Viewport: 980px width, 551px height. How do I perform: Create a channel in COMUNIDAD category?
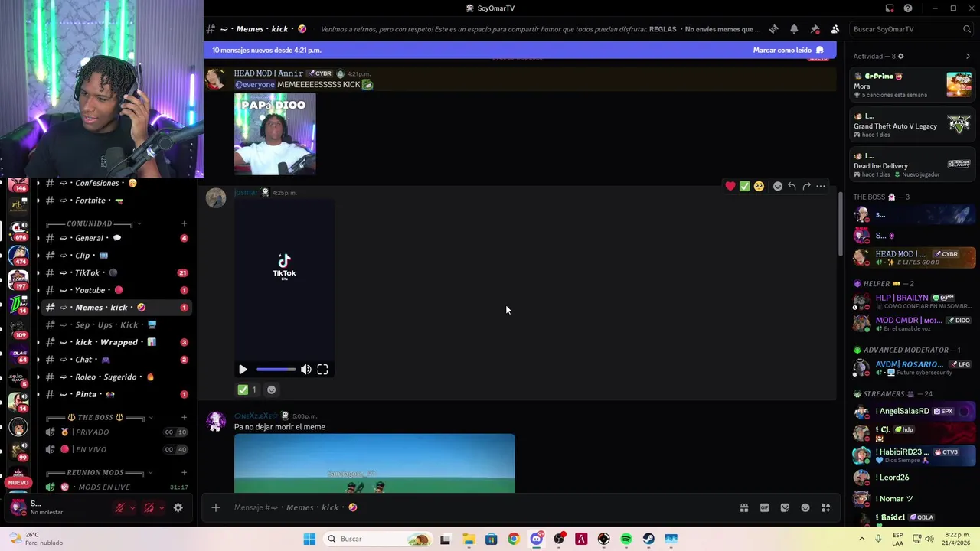click(x=184, y=223)
